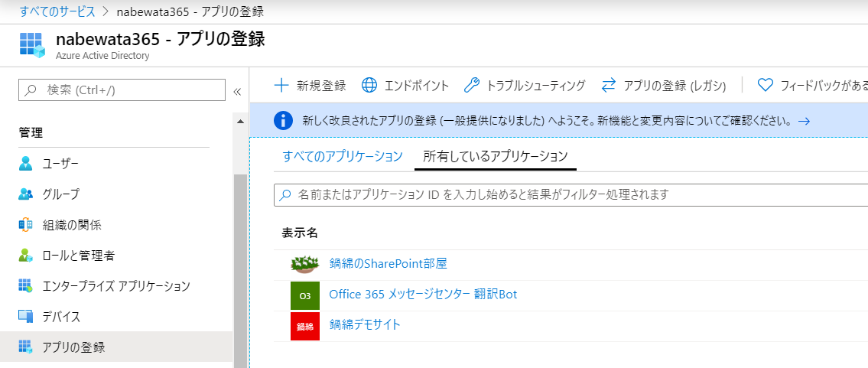Click the sidebar scrollbar thumb
This screenshot has width=868, height=368.
point(239,271)
